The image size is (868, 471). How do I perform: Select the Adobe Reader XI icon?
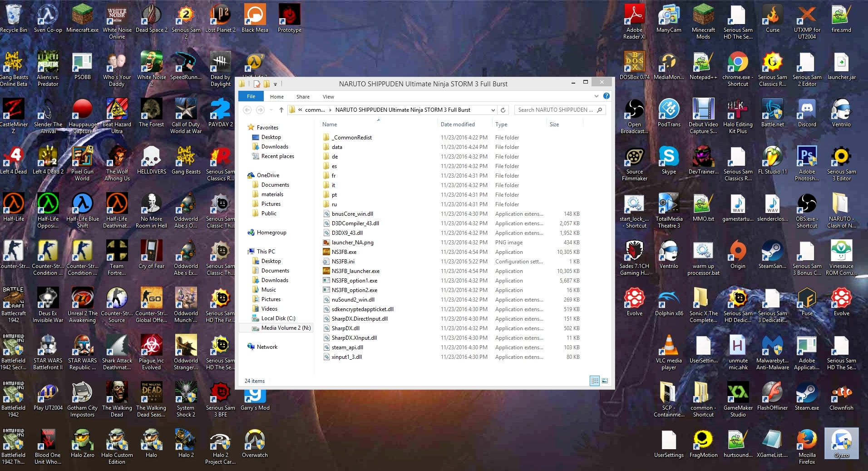635,21
